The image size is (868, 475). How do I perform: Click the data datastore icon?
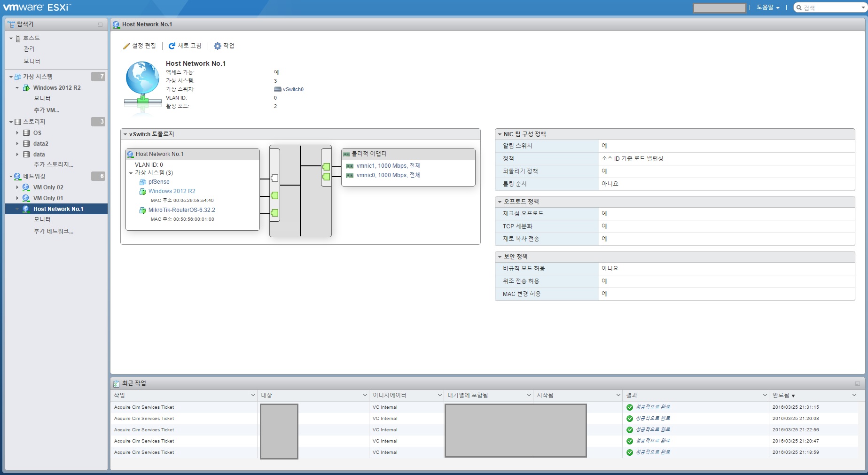[26, 155]
